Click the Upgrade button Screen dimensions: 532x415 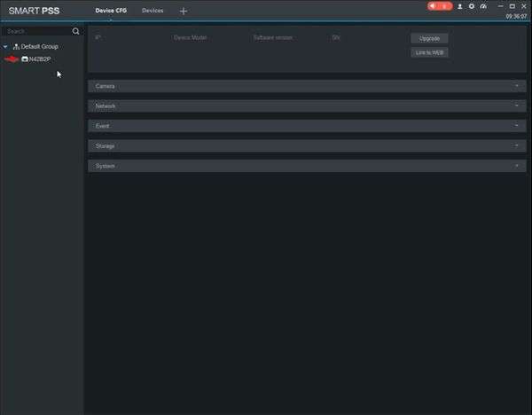tap(429, 38)
